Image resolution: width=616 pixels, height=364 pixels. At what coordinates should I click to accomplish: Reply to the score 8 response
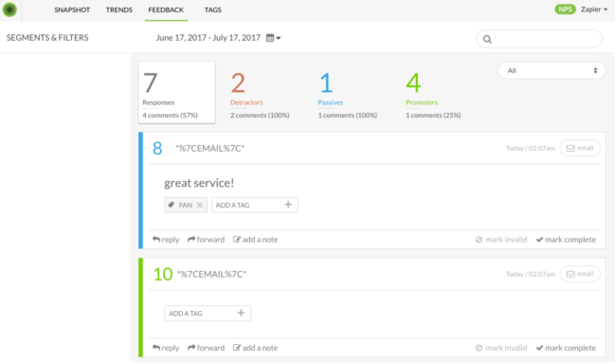coord(166,240)
